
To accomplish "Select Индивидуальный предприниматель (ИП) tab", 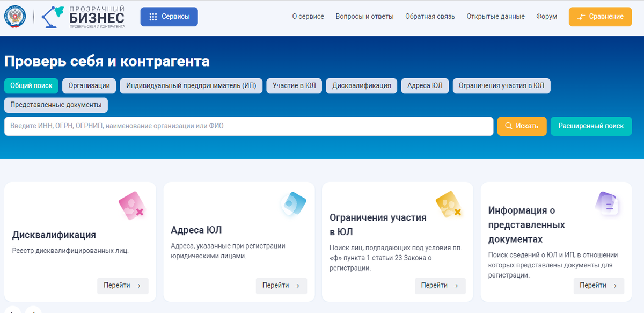I will (x=191, y=86).
